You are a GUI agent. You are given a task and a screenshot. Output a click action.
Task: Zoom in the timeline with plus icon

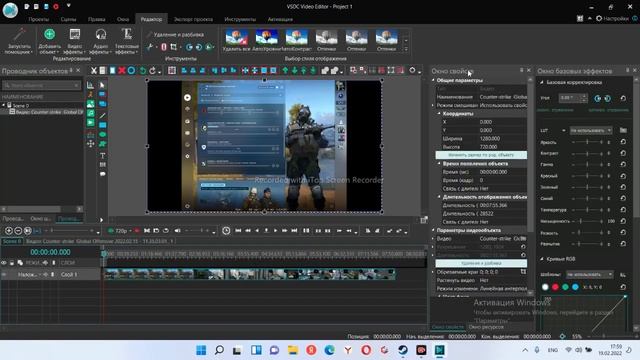pyautogui.click(x=9, y=231)
